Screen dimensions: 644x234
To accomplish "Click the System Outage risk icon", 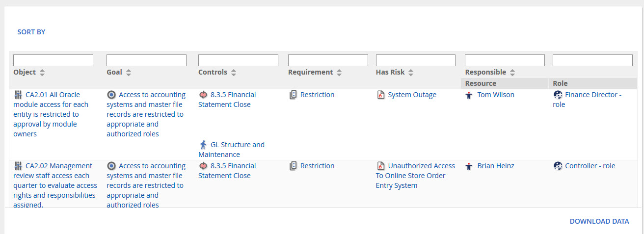I will click(x=380, y=95).
